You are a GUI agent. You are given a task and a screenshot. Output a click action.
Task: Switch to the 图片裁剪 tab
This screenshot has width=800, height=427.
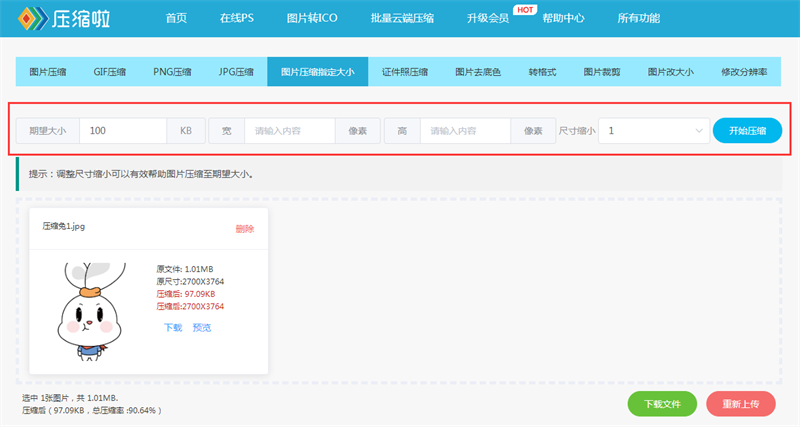pyautogui.click(x=602, y=72)
